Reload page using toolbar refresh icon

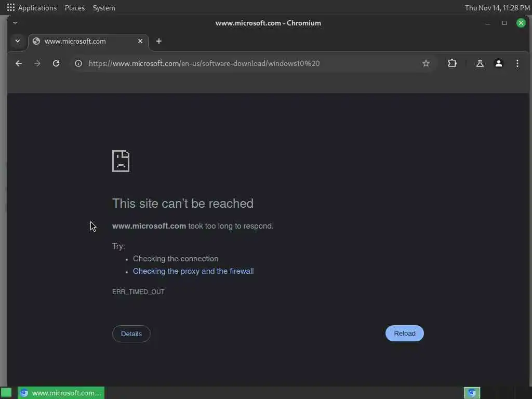[56, 63]
